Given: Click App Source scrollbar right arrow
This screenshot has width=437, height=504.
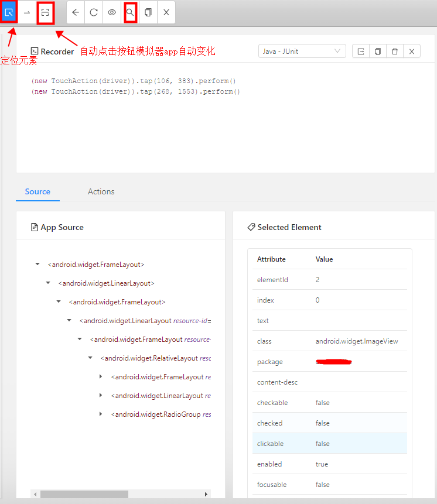Looking at the screenshot, I should 206,495.
